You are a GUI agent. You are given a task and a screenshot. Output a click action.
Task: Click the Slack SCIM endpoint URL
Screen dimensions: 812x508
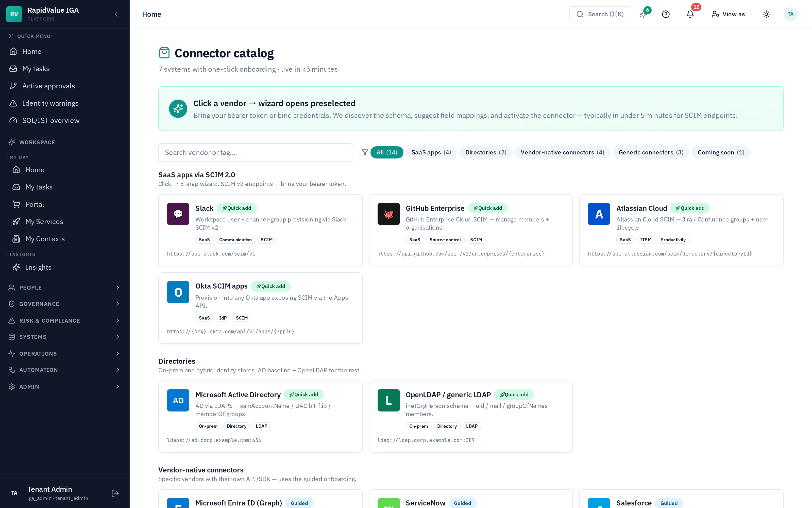pos(211,254)
